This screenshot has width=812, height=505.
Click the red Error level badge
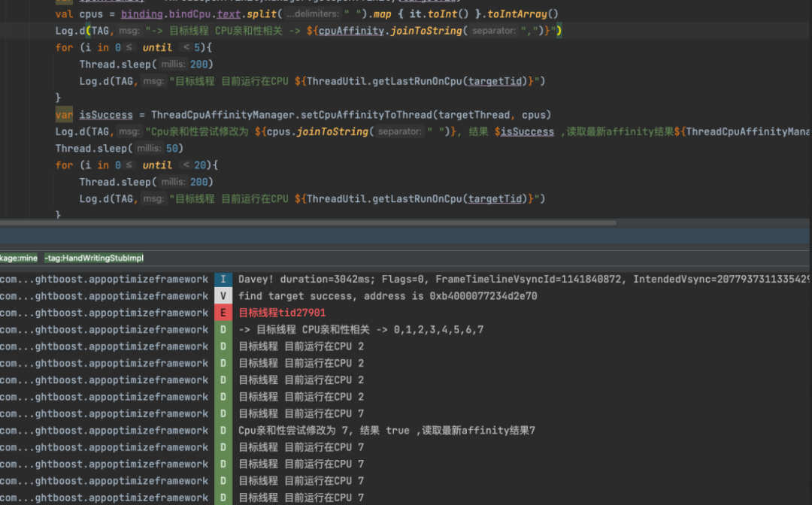tap(223, 313)
